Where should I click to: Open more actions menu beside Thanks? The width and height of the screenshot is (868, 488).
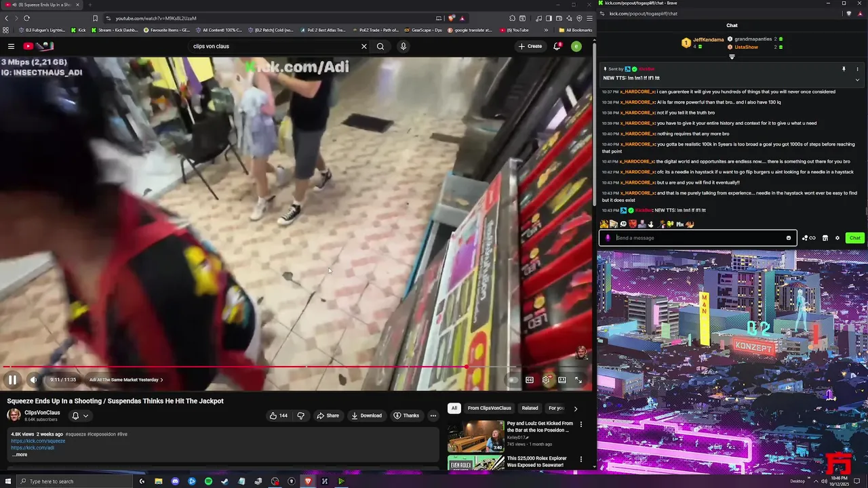[433, 415]
